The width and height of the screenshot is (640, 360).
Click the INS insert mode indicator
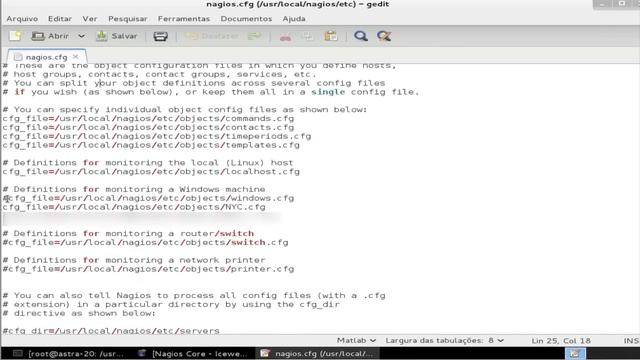pyautogui.click(x=631, y=340)
